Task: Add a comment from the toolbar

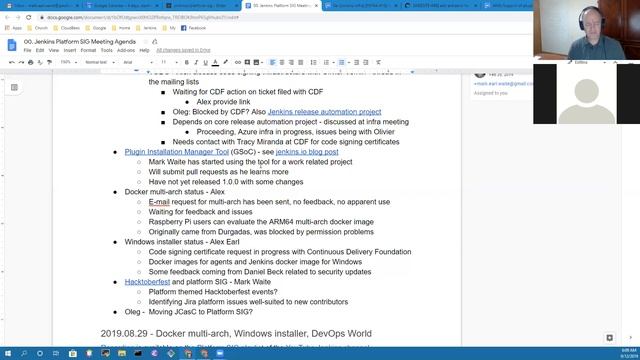Action: 247,62
